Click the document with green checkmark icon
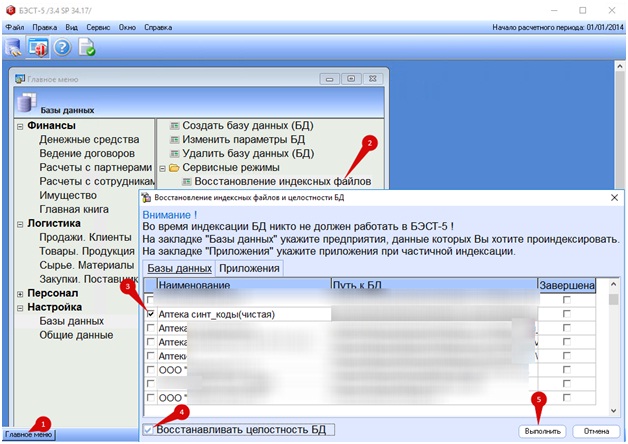Image resolution: width=628 pixels, height=444 pixels. [87, 47]
